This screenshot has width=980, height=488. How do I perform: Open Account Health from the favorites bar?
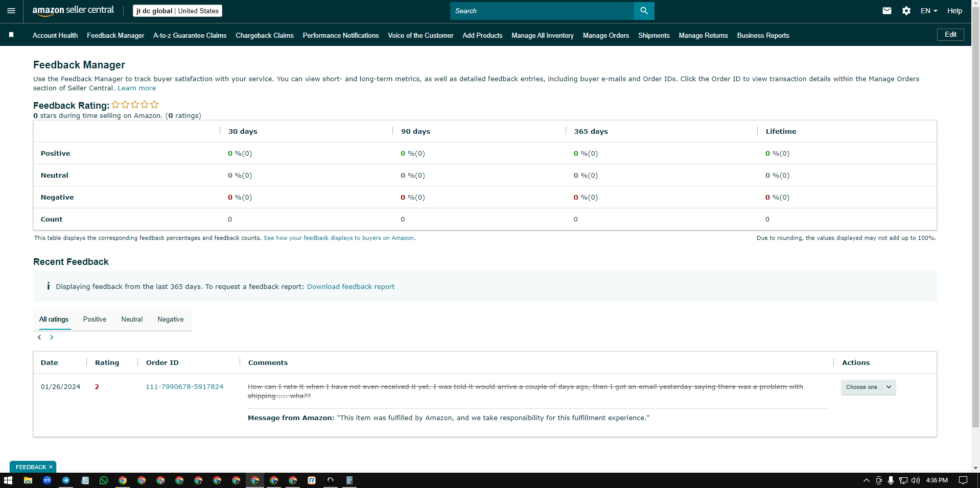[55, 35]
